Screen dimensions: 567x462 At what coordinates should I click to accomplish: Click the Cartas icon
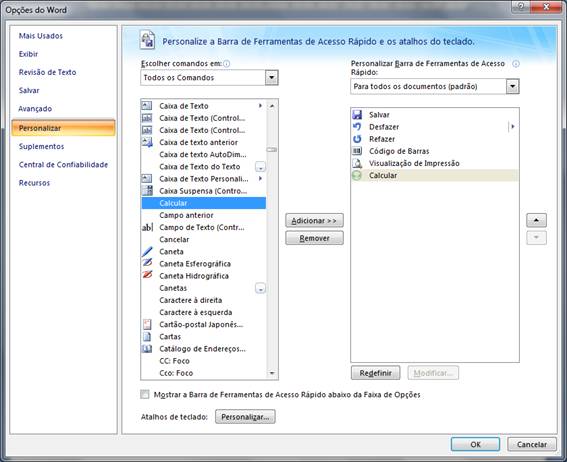147,337
